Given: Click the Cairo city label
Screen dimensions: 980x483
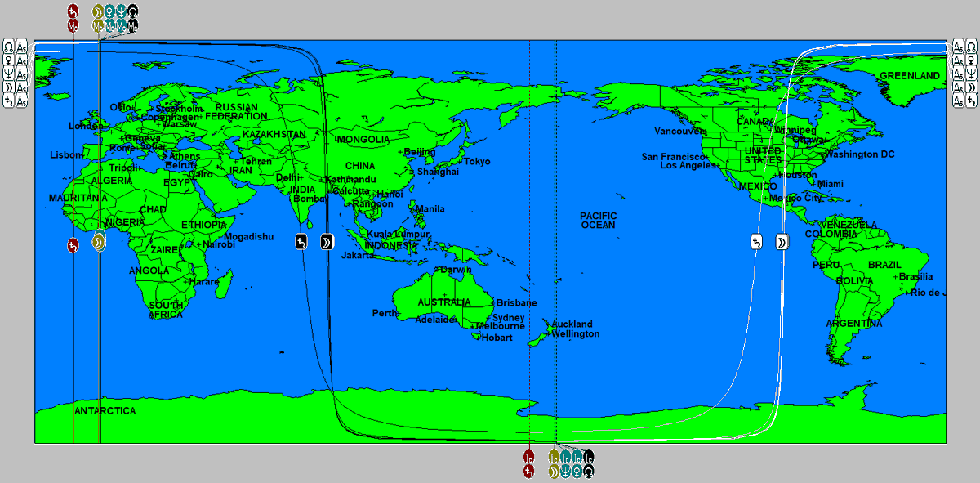Looking at the screenshot, I should tap(200, 174).
